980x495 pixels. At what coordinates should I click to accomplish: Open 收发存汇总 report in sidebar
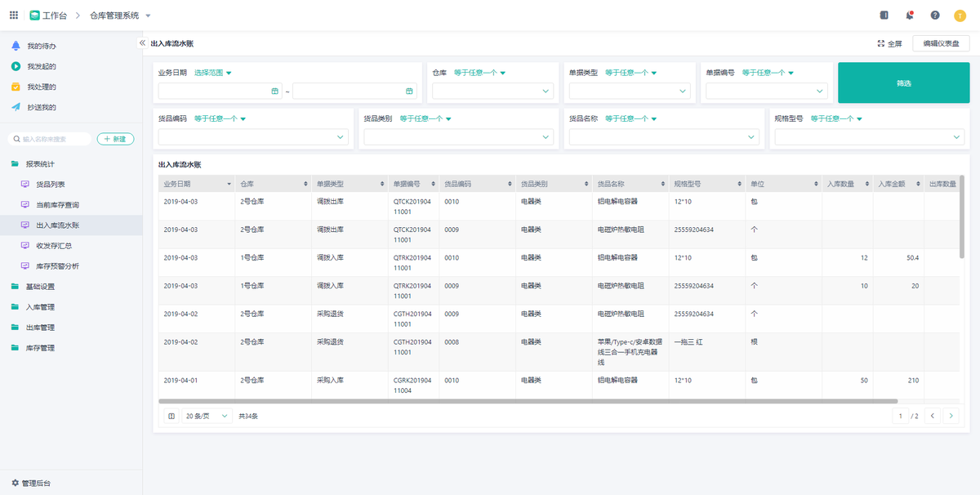[54, 246]
